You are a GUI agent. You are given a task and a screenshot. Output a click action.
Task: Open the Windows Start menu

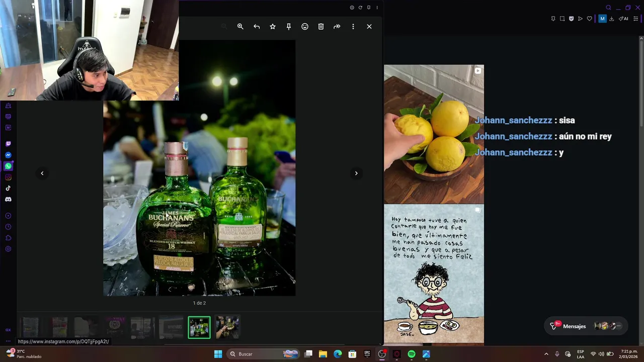click(218, 354)
